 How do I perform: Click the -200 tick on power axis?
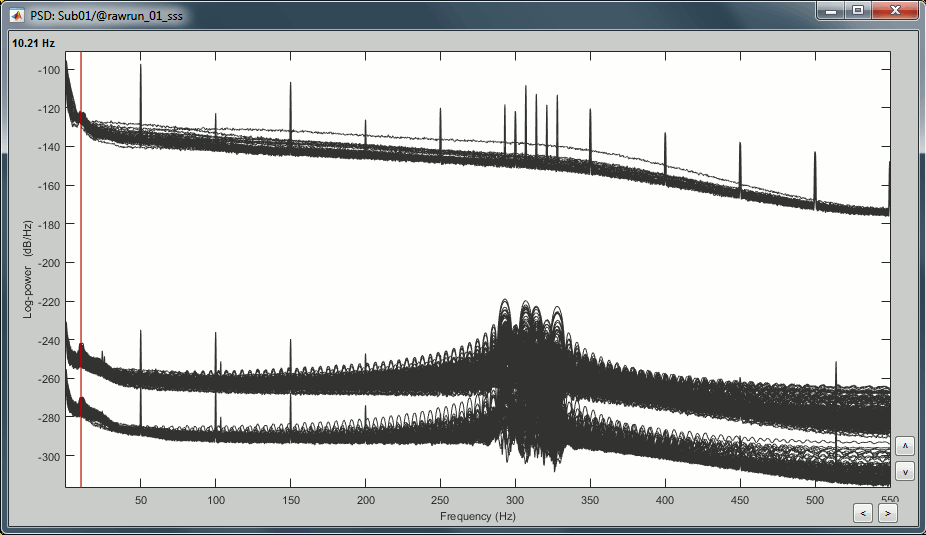pyautogui.click(x=47, y=262)
